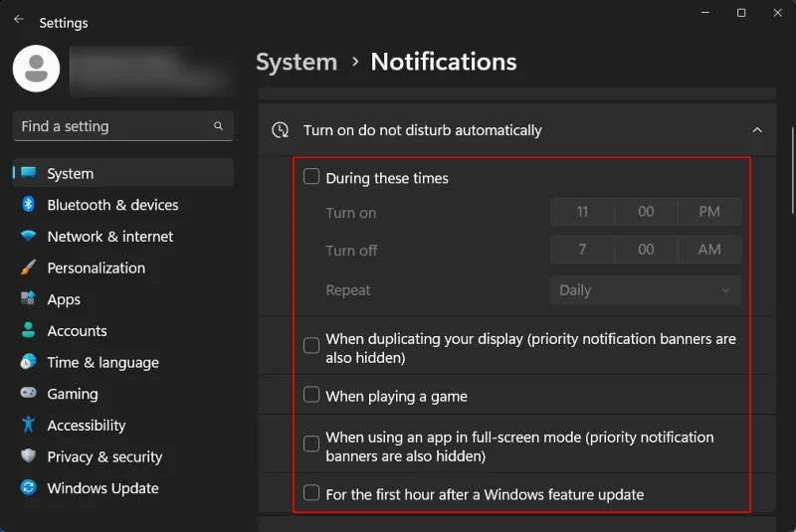Click the Accounts person icon

click(29, 330)
